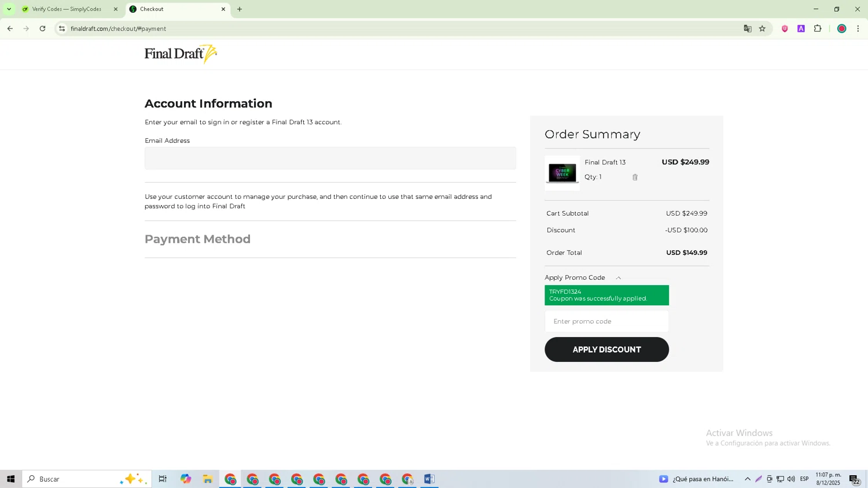Focus the Enter promo code field
The image size is (868, 488).
click(606, 321)
